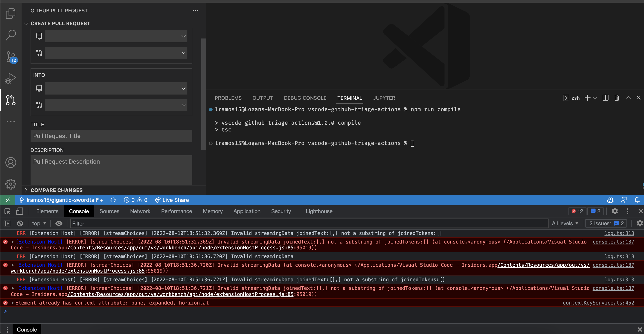644x334 pixels.
Task: Follow the log.ts:313 link in the console
Action: 619,233
